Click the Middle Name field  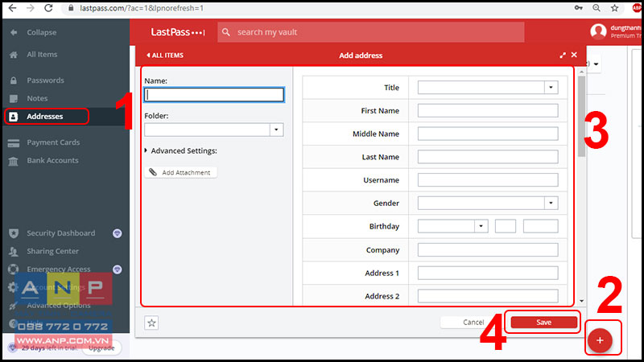click(488, 134)
